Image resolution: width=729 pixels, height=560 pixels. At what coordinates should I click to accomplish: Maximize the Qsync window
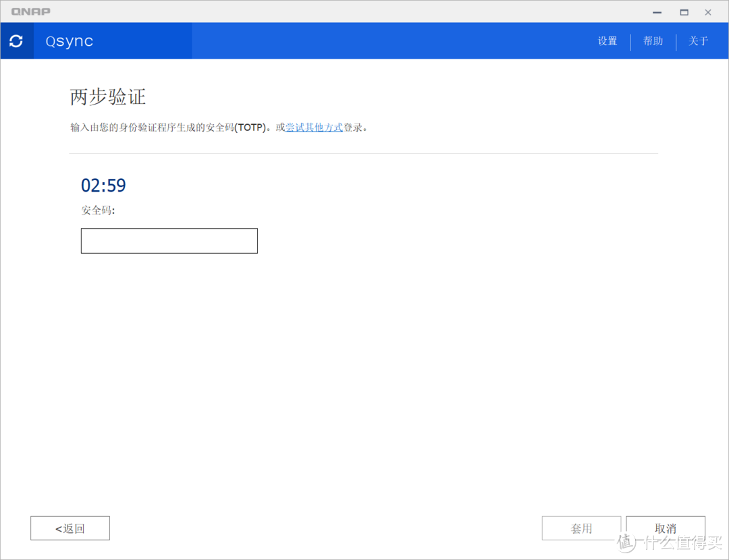[x=684, y=13]
